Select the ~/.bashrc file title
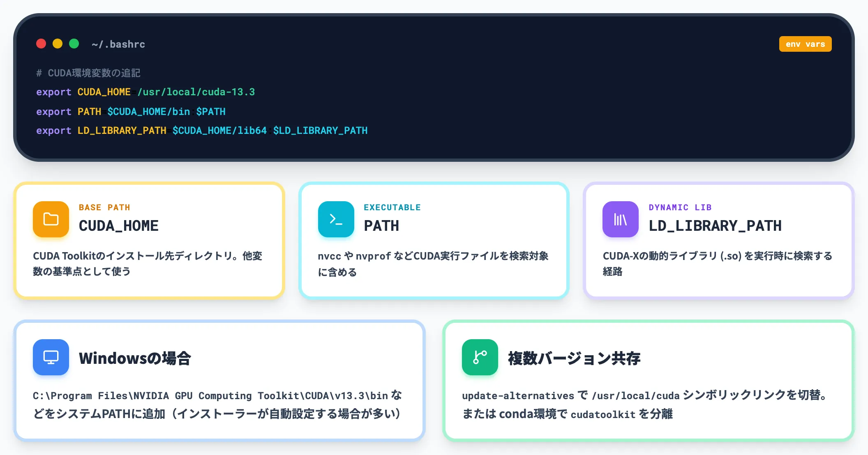This screenshot has width=868, height=455. (x=118, y=44)
